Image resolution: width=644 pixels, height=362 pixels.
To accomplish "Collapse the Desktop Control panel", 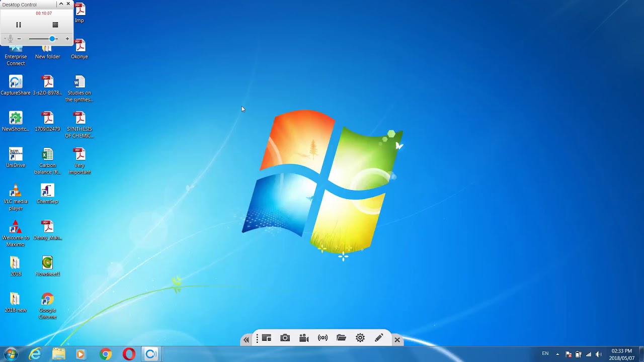I will click(x=61, y=4).
